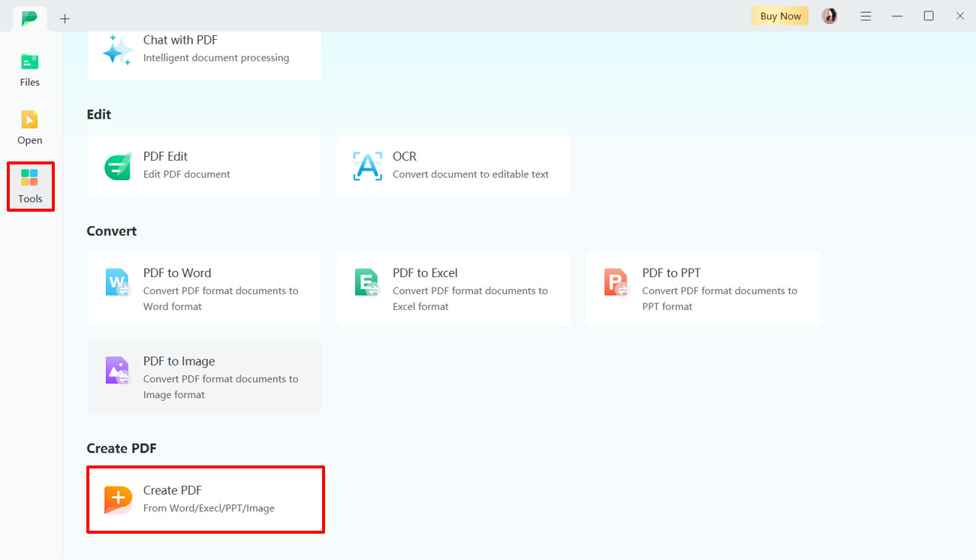Viewport: 976px width, 560px height.
Task: Close the application window
Action: point(959,16)
